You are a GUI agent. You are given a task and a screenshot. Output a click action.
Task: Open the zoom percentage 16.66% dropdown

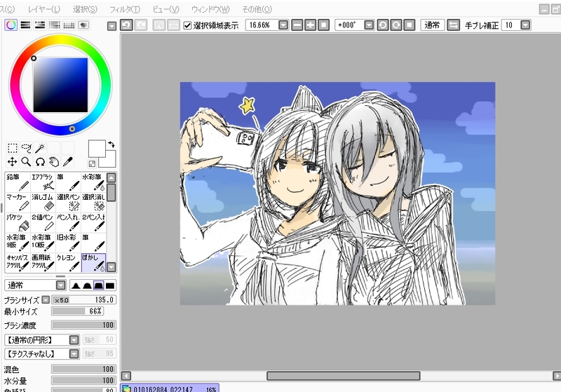(283, 25)
